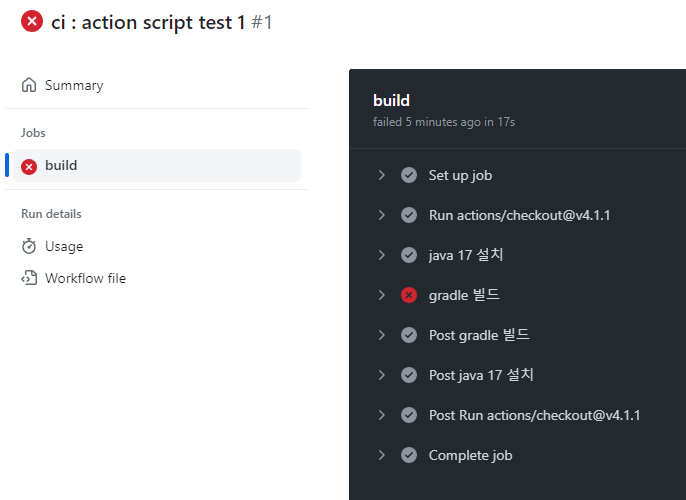Viewport: 686px width, 500px height.
Task: Click the red X icon on gradle 빌드 step
Action: coord(409,295)
